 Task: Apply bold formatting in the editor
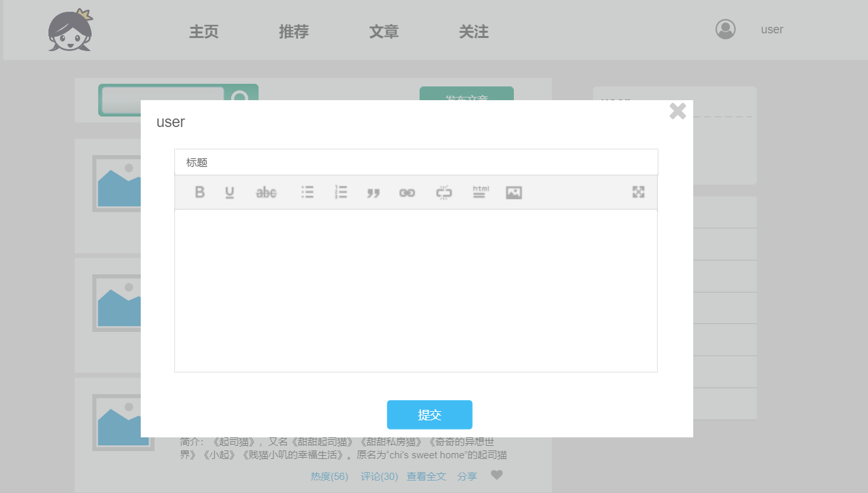coord(200,192)
